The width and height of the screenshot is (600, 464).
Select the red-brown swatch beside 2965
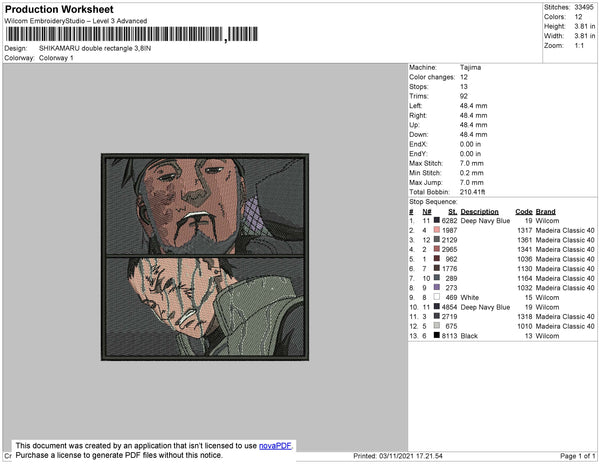(437, 249)
